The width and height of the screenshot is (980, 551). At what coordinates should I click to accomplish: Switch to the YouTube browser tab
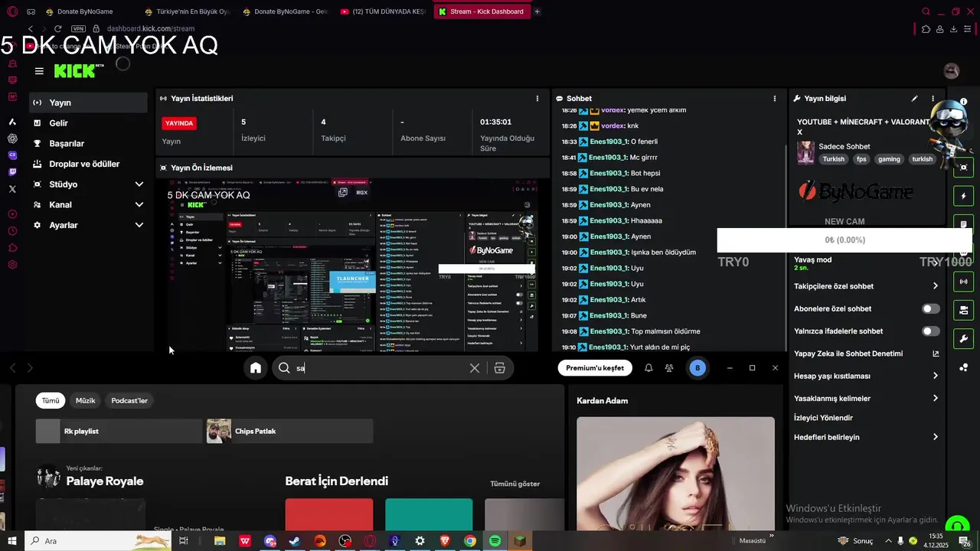pos(383,11)
